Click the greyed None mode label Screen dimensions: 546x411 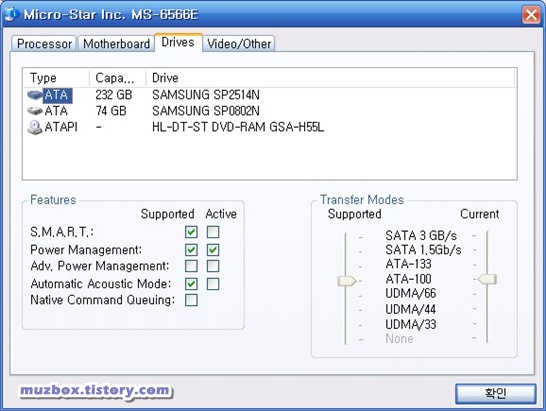(x=399, y=339)
